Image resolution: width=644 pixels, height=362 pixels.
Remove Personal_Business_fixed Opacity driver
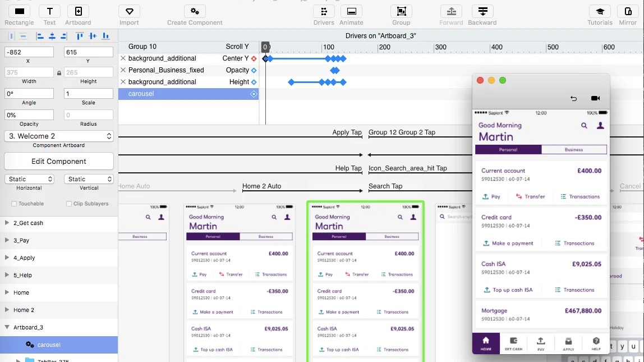coord(123,70)
